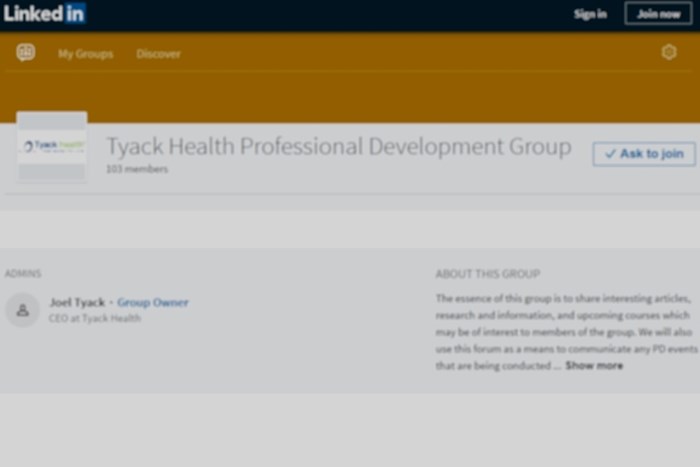Click Joel Tyack's profile avatar icon
This screenshot has width=700, height=467.
click(x=22, y=310)
